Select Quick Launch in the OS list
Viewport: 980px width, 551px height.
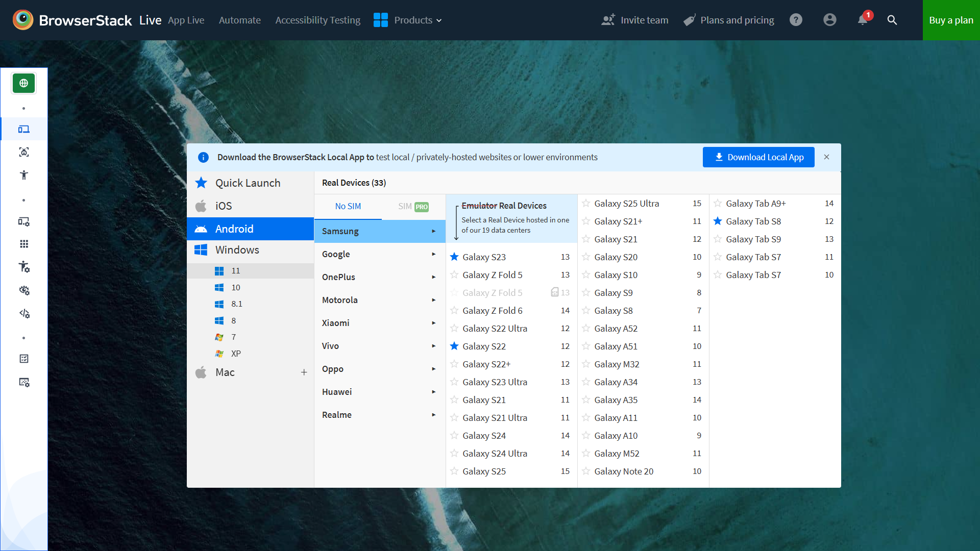coord(250,183)
